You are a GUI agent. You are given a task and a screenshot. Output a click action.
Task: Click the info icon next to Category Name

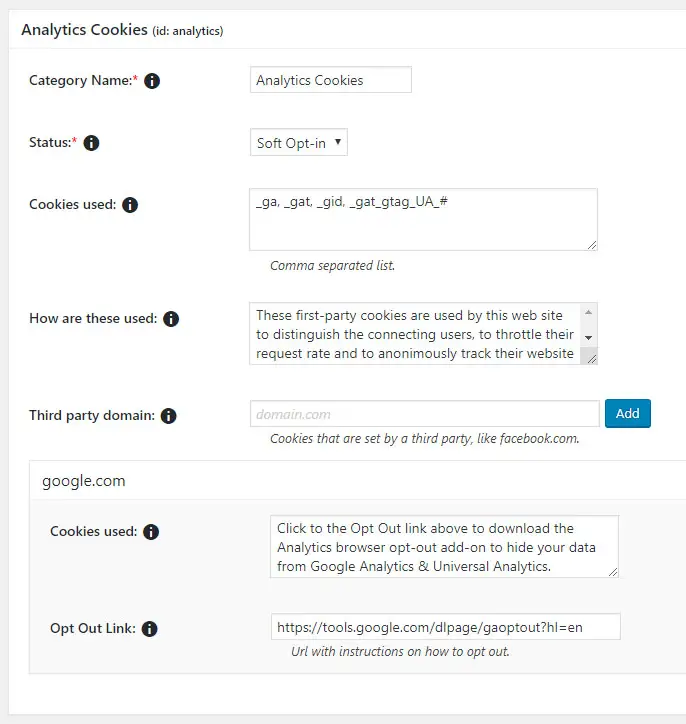pos(152,81)
